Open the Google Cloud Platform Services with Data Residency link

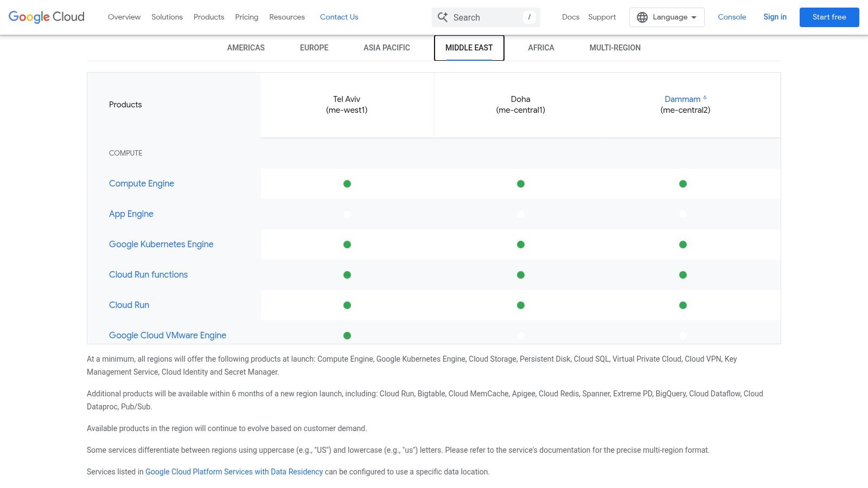234,471
